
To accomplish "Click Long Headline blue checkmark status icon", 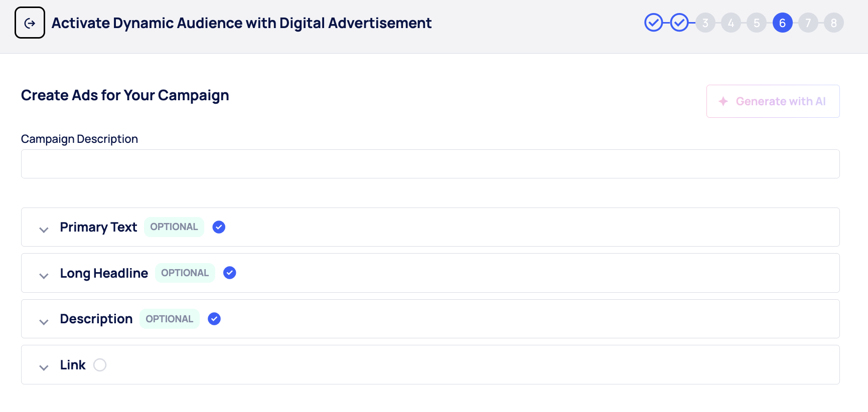I will tap(230, 273).
